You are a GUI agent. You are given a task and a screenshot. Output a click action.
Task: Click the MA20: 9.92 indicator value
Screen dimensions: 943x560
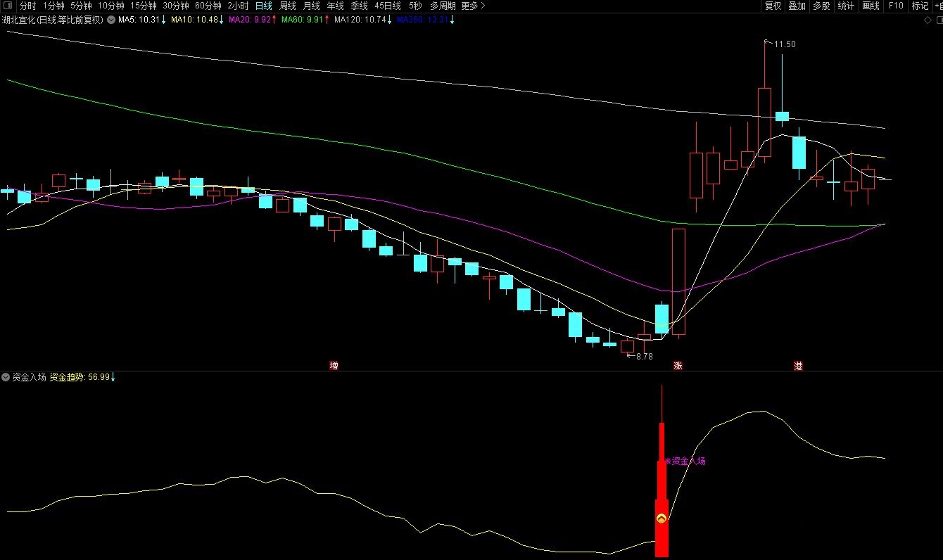[252, 20]
